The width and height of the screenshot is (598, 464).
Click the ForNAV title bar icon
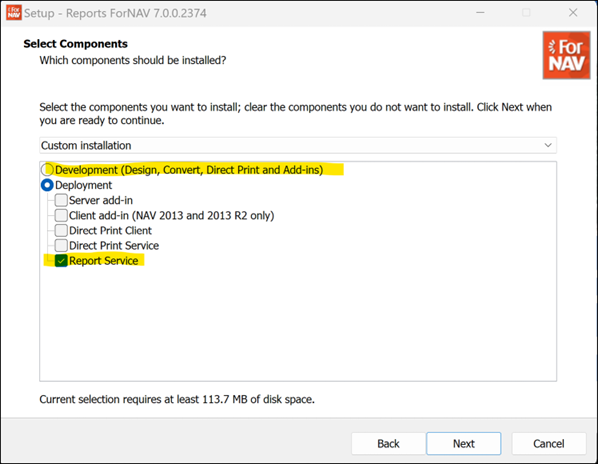tap(14, 13)
